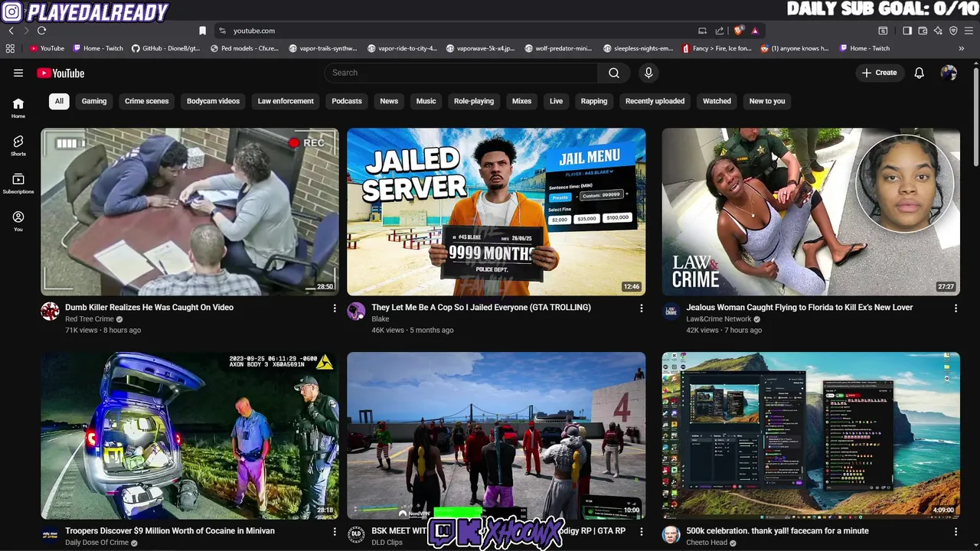The height and width of the screenshot is (551, 980).
Task: Select the Music filter chip
Action: tap(426, 101)
